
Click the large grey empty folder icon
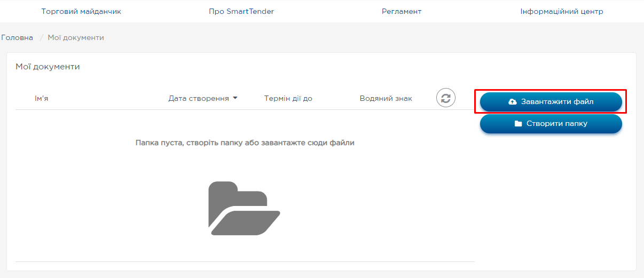point(244,209)
